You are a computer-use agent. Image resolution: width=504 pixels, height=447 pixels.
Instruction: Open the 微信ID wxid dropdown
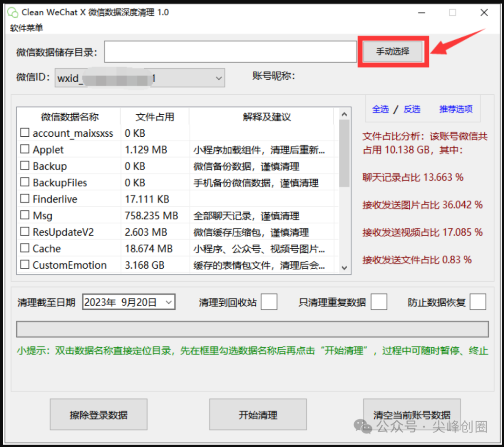pyautogui.click(x=140, y=78)
